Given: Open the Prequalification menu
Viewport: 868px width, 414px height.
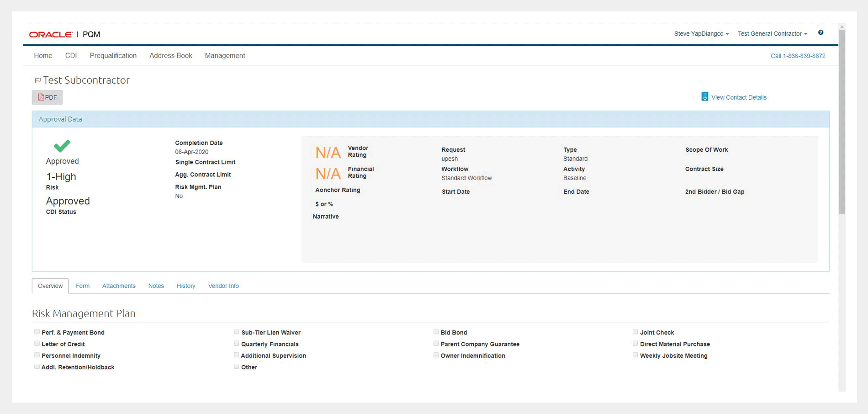Looking at the screenshot, I should 113,56.
